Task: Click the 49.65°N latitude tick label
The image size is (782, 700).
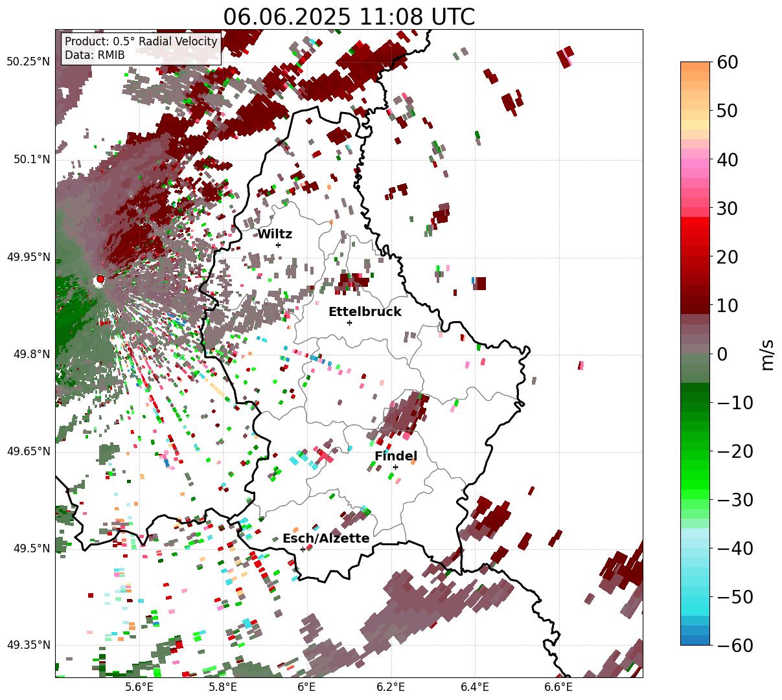Action: [x=29, y=451]
